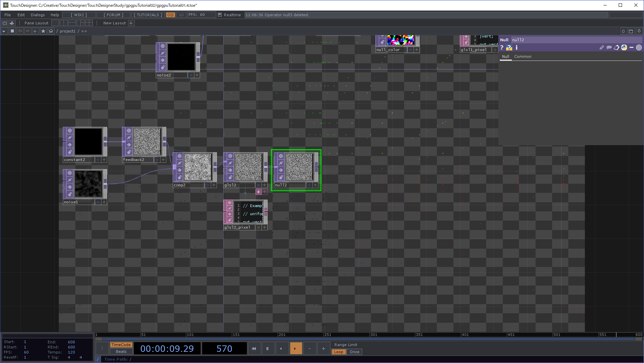Select top-bottom split pane layout
The image size is (644, 363).
tap(72, 23)
